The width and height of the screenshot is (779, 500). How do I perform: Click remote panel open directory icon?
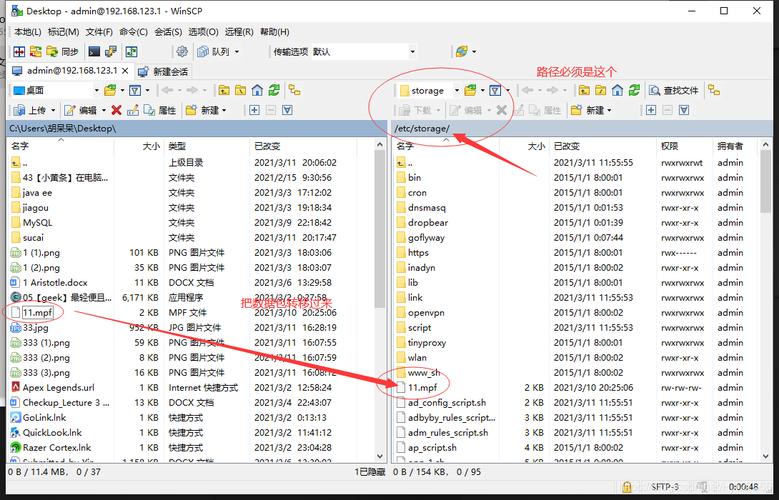[x=470, y=90]
